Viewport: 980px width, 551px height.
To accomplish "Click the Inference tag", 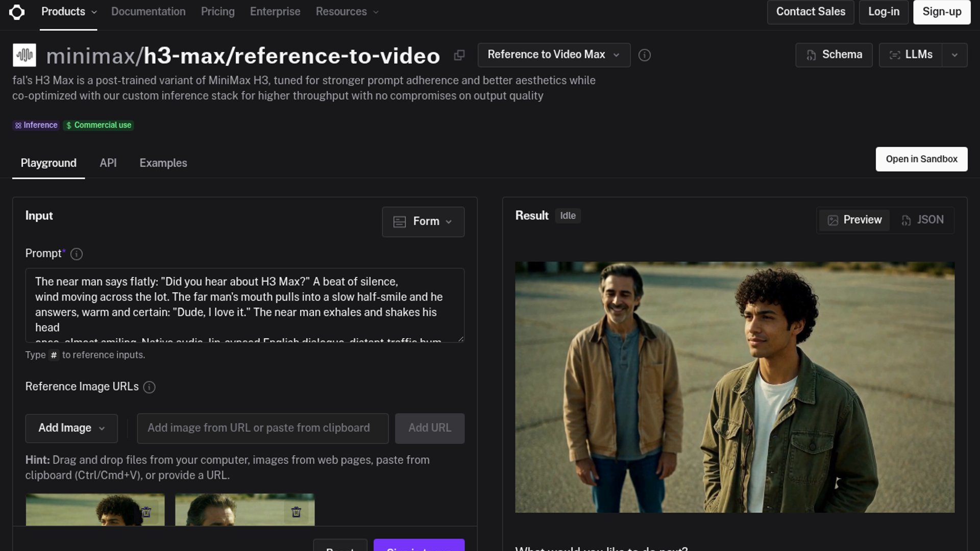I will [36, 125].
